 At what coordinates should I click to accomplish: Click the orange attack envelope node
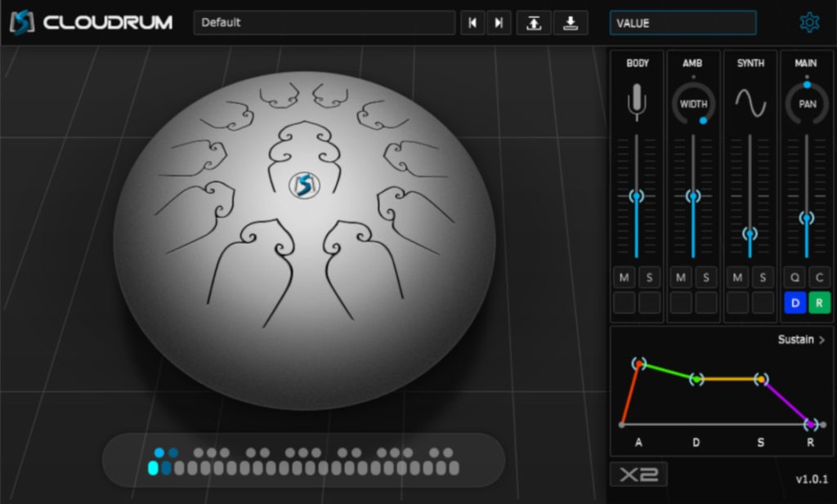[639, 364]
